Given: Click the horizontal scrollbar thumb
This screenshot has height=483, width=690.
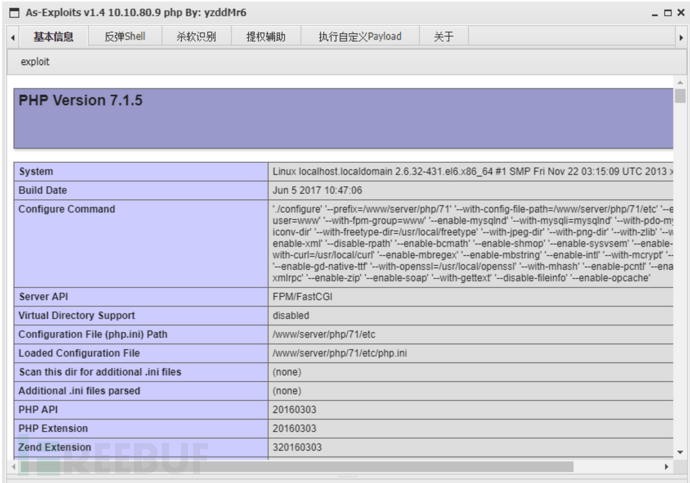Looking at the screenshot, I should click(x=296, y=466).
